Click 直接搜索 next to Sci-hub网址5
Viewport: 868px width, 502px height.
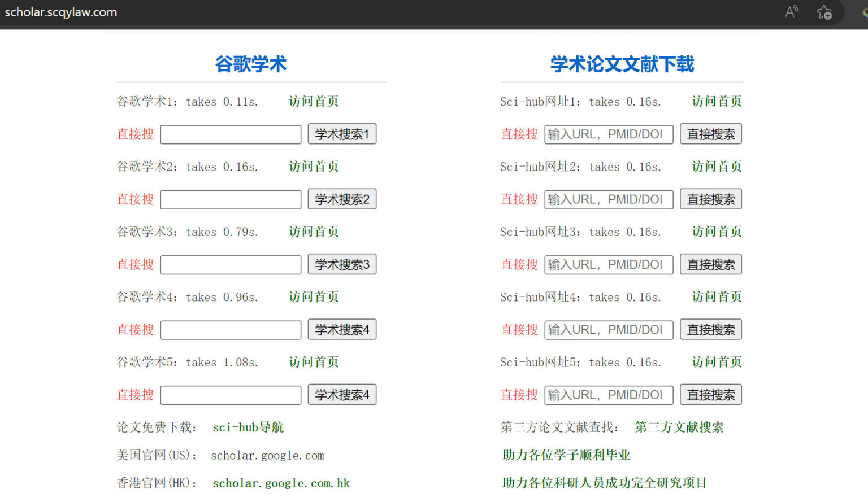coord(710,395)
